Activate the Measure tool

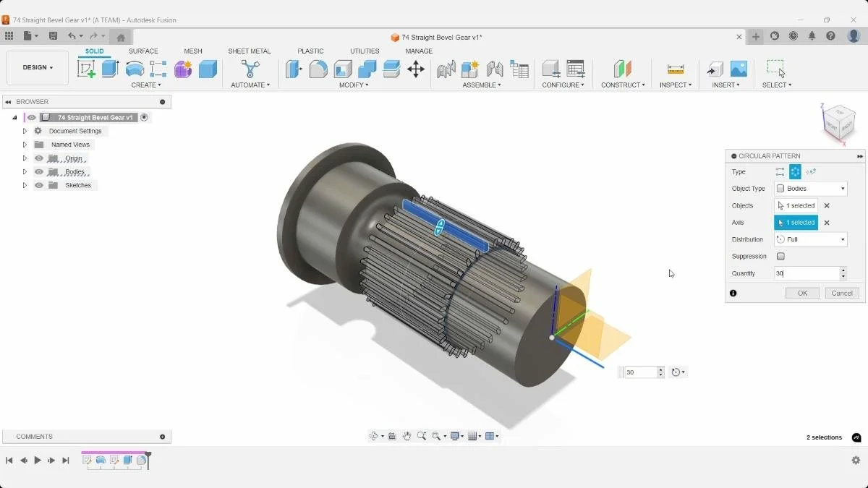676,69
